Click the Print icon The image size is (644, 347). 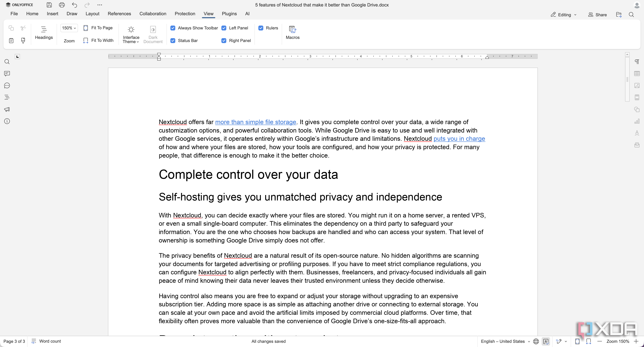(x=62, y=5)
